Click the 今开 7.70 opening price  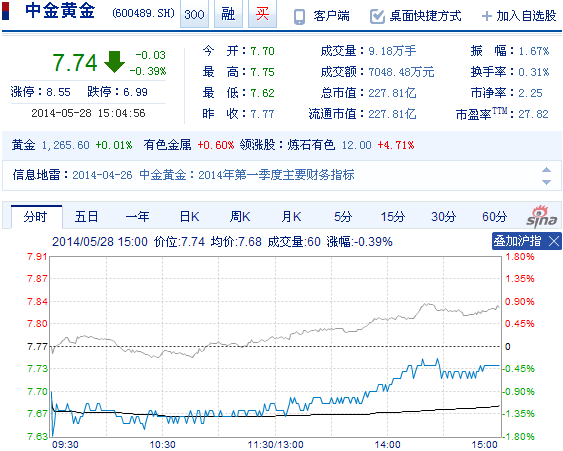point(262,51)
